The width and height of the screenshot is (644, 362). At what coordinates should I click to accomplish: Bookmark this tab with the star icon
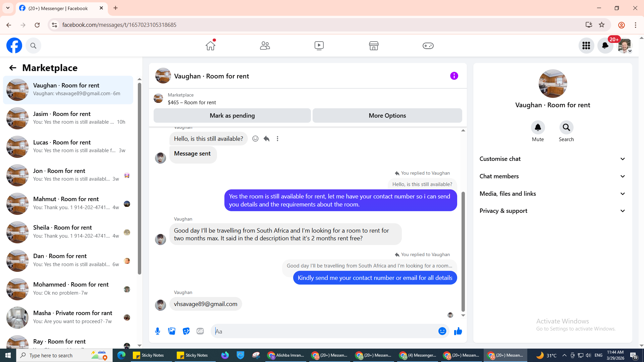pos(602,25)
